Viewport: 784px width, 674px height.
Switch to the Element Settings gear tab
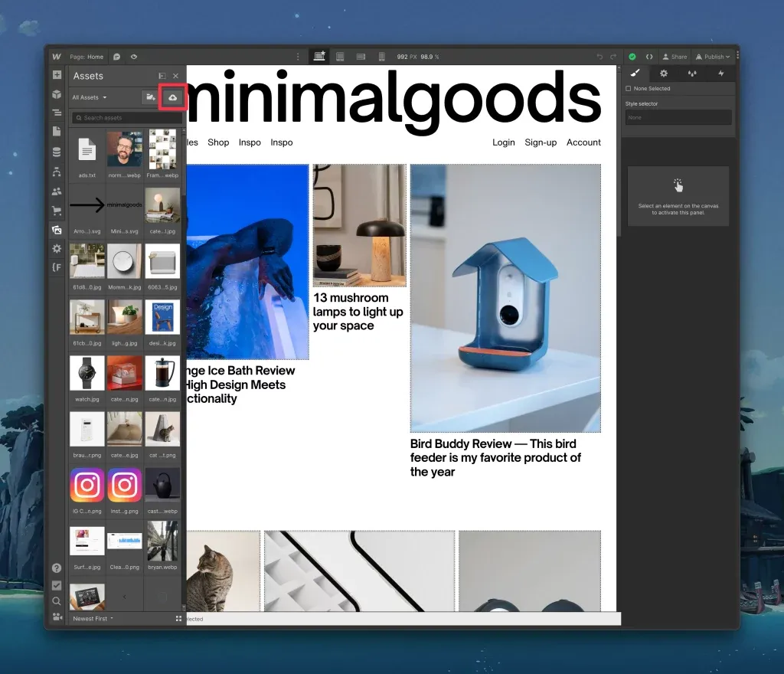664,74
